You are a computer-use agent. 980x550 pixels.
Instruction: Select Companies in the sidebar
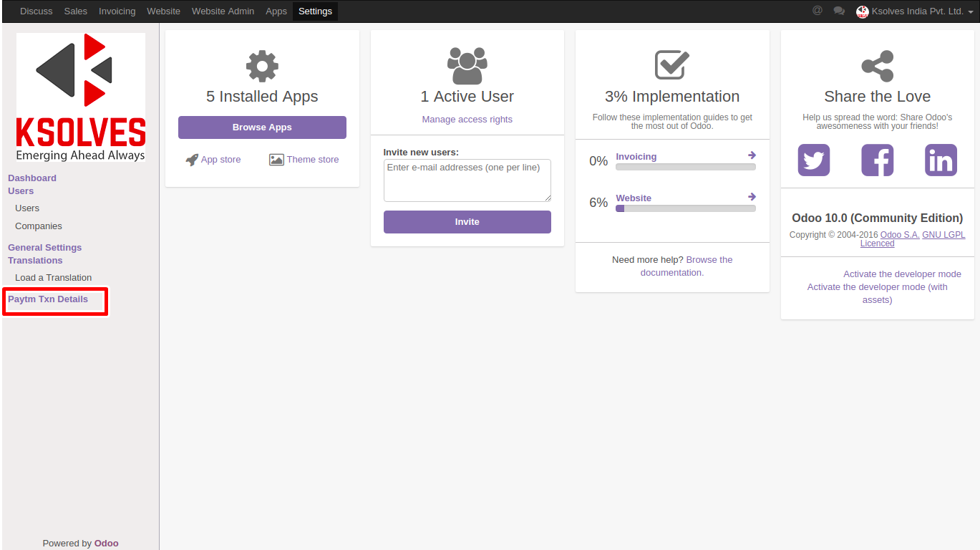39,226
